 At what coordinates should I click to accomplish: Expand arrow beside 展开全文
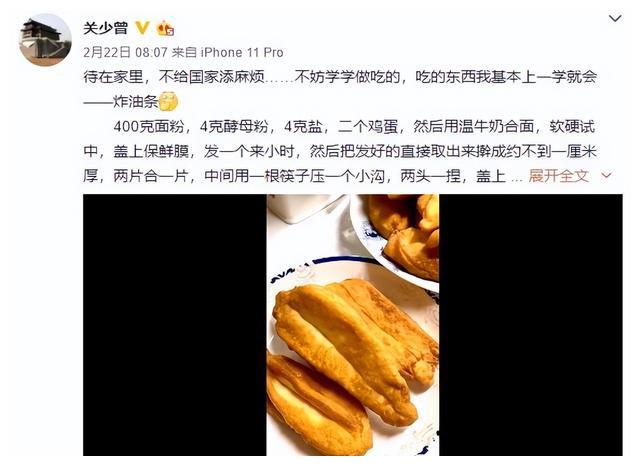[x=606, y=176]
